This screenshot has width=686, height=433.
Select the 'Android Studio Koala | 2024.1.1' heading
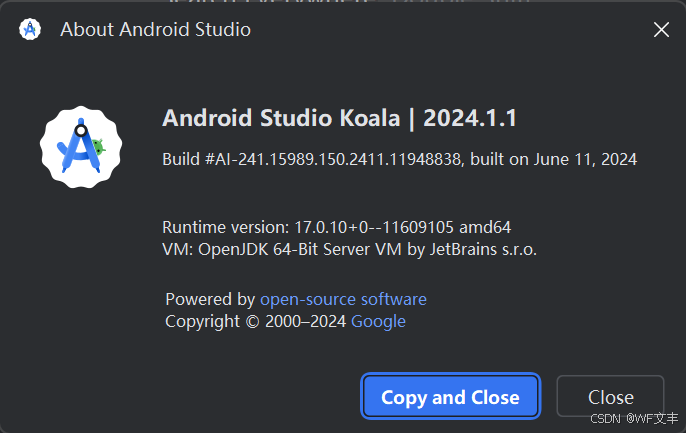[339, 118]
